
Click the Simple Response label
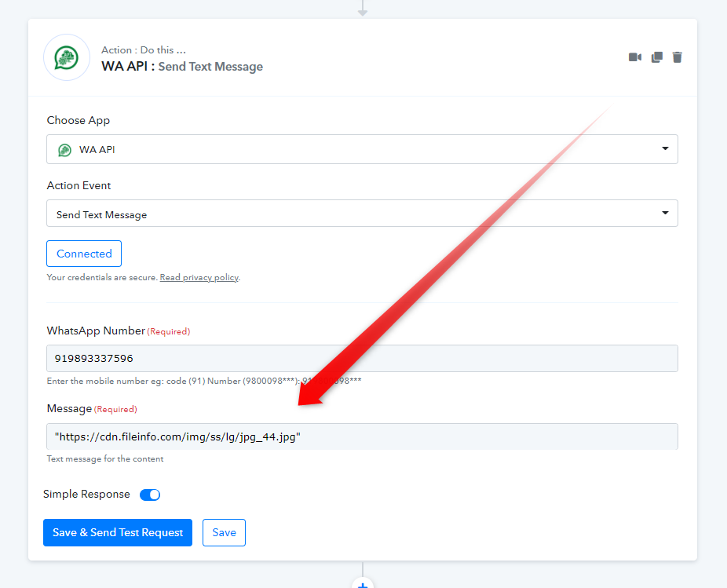tap(86, 495)
